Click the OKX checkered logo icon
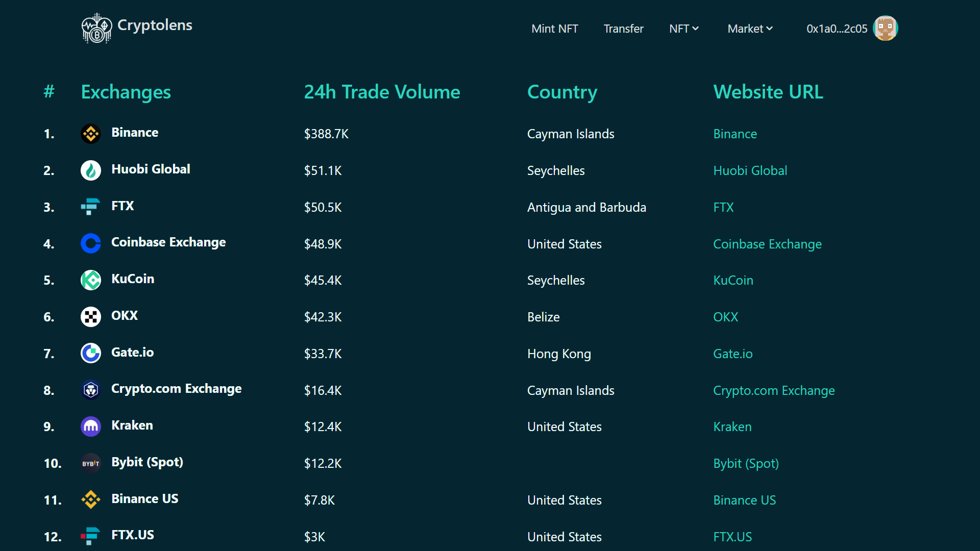The width and height of the screenshot is (980, 551). 91,317
